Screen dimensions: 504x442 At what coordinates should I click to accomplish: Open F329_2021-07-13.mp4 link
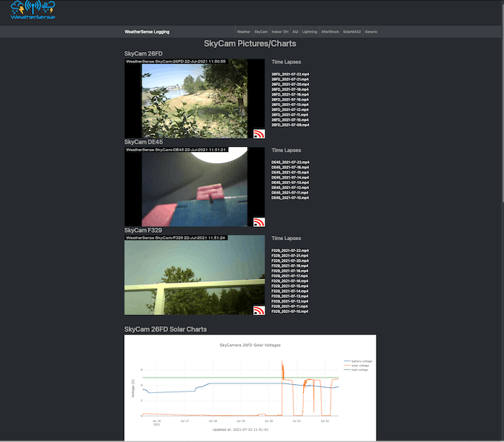(290, 297)
